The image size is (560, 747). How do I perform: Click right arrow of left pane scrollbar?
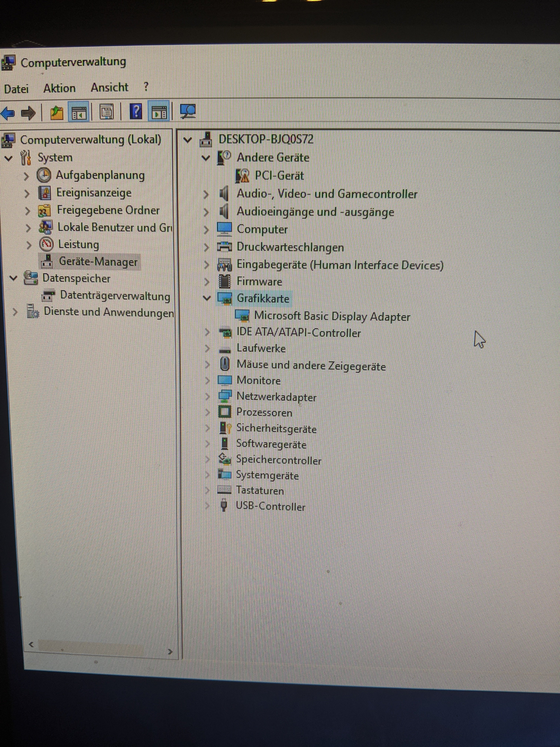pos(170,651)
